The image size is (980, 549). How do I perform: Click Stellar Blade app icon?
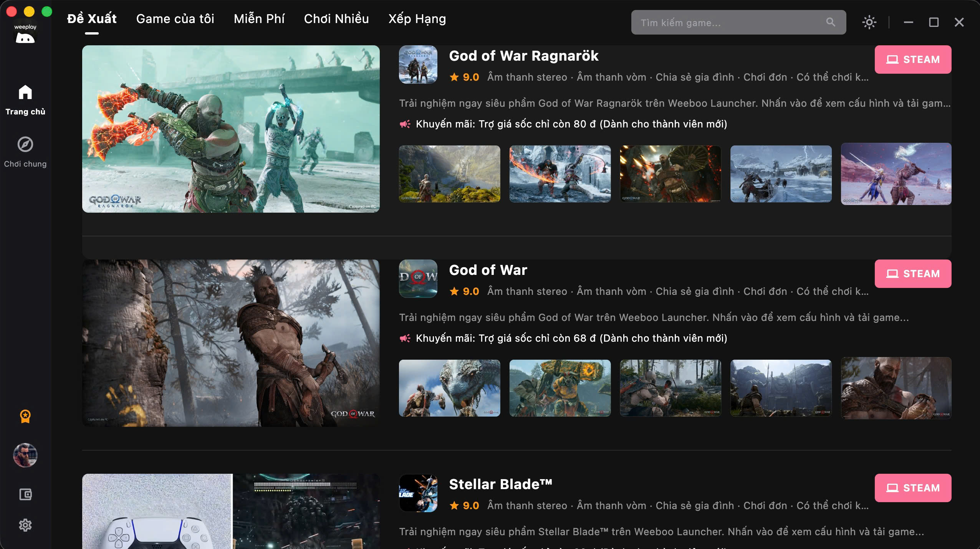click(x=418, y=493)
